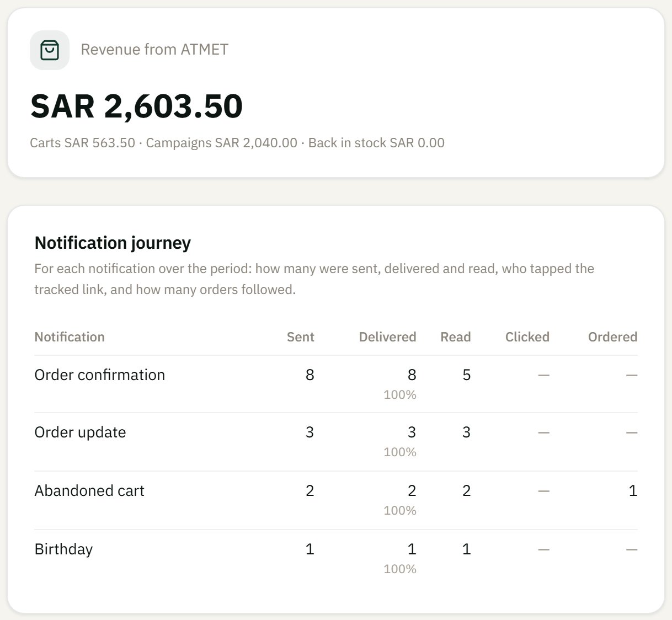Screen dimensions: 672x620
Task: Click Read value 1 for Birthday
Action: click(x=467, y=549)
